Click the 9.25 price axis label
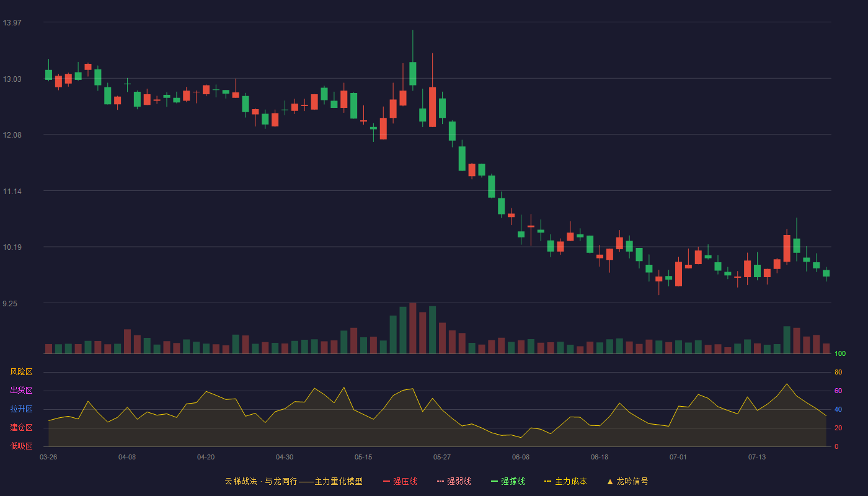Screen dimensions: 868x496 [10, 304]
